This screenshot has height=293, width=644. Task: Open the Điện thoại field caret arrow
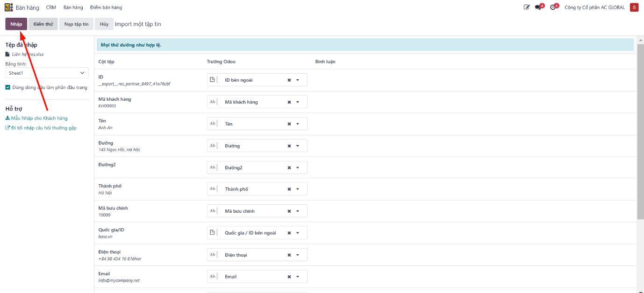pos(298,255)
